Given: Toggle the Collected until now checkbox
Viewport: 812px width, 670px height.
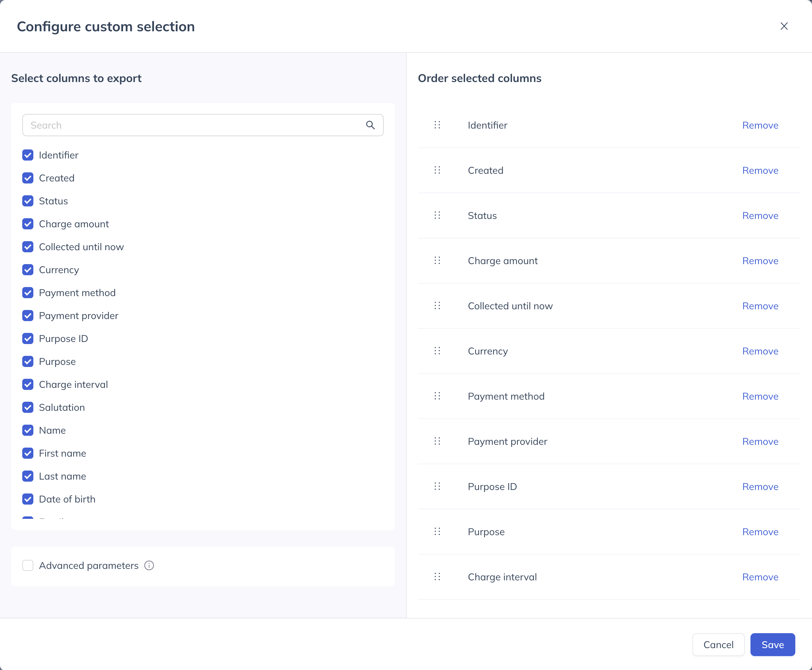Looking at the screenshot, I should click(x=28, y=247).
